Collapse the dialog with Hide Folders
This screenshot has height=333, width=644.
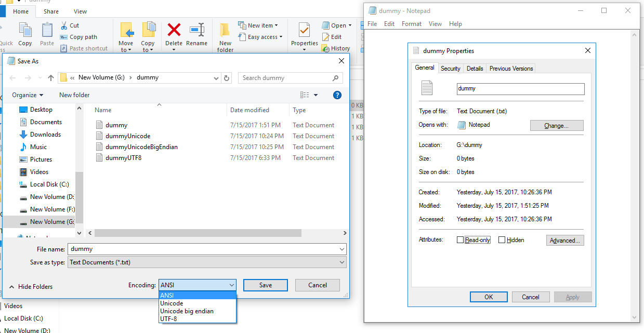(31, 287)
